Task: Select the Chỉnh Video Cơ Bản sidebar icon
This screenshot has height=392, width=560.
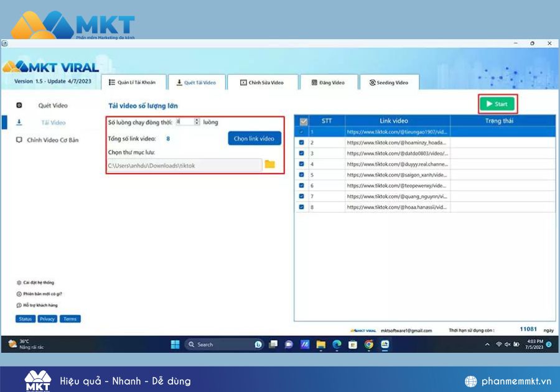Action: coord(19,140)
